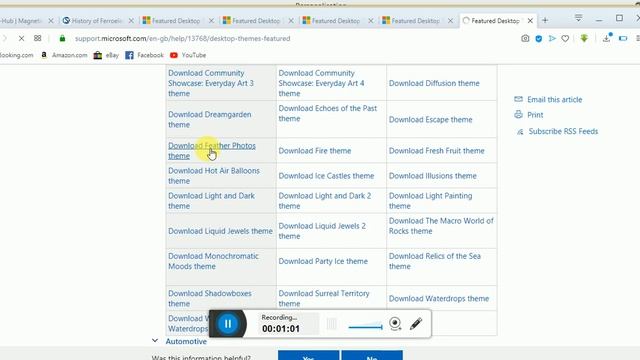
Task: Click Download Illusions theme link
Action: [x=432, y=176]
